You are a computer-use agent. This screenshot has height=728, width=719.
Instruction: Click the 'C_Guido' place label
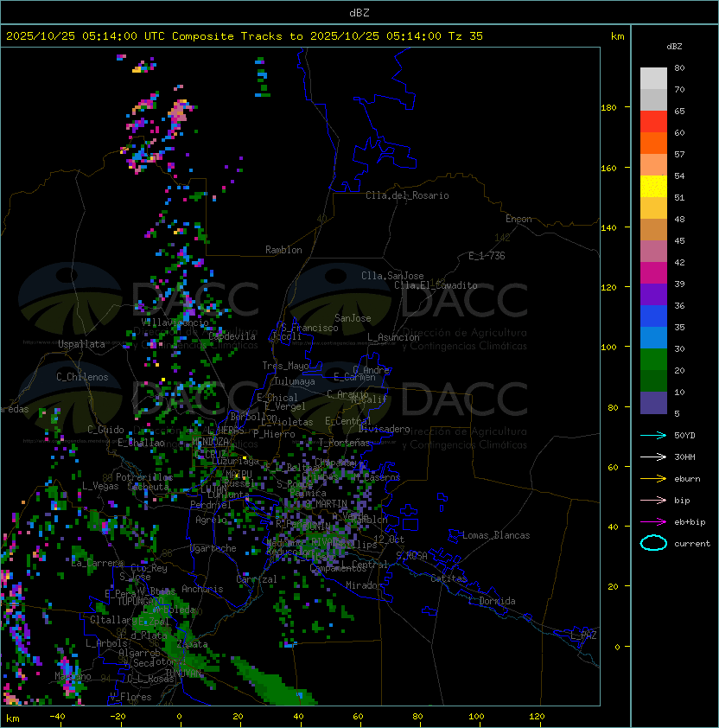point(105,430)
